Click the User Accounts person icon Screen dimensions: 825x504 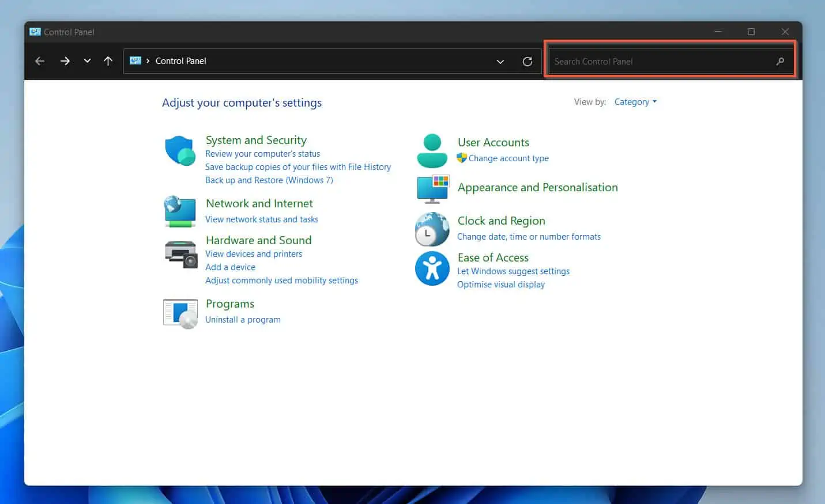(432, 151)
